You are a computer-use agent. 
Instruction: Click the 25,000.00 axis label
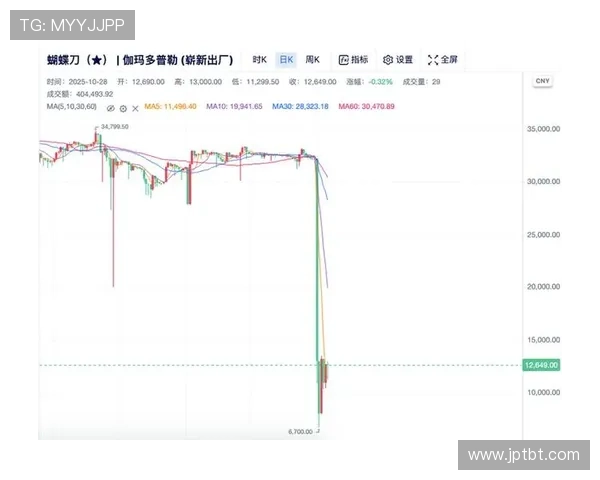543,235
